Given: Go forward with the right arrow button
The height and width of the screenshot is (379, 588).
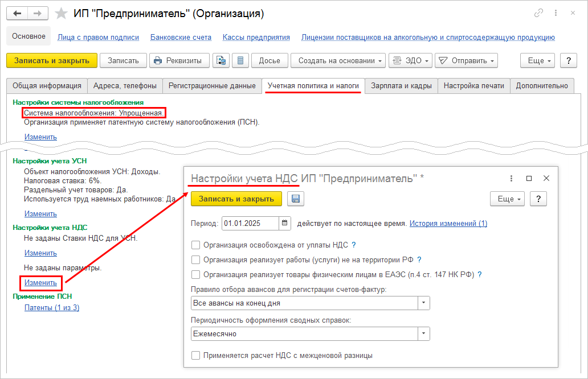Looking at the screenshot, I should (x=38, y=14).
